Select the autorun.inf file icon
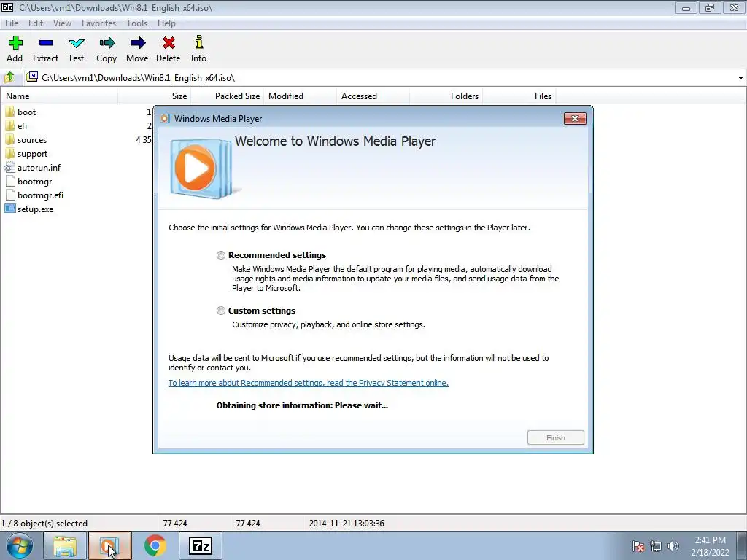The image size is (747, 560). tap(9, 168)
